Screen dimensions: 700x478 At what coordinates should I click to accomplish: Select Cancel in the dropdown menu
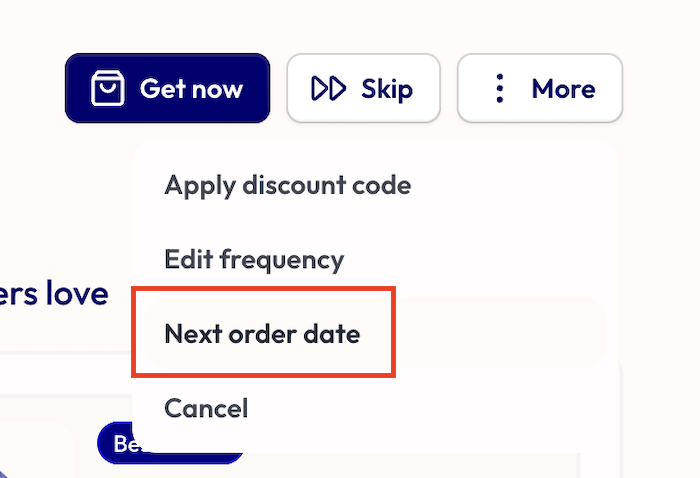[x=206, y=408]
